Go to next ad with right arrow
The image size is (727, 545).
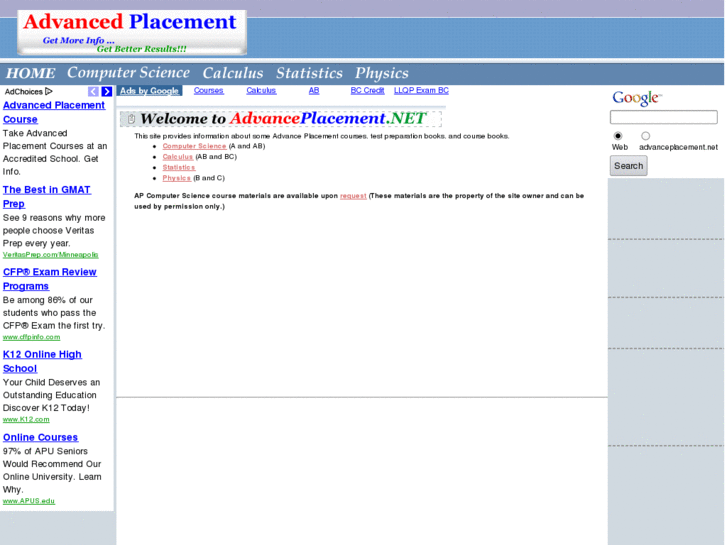click(107, 91)
